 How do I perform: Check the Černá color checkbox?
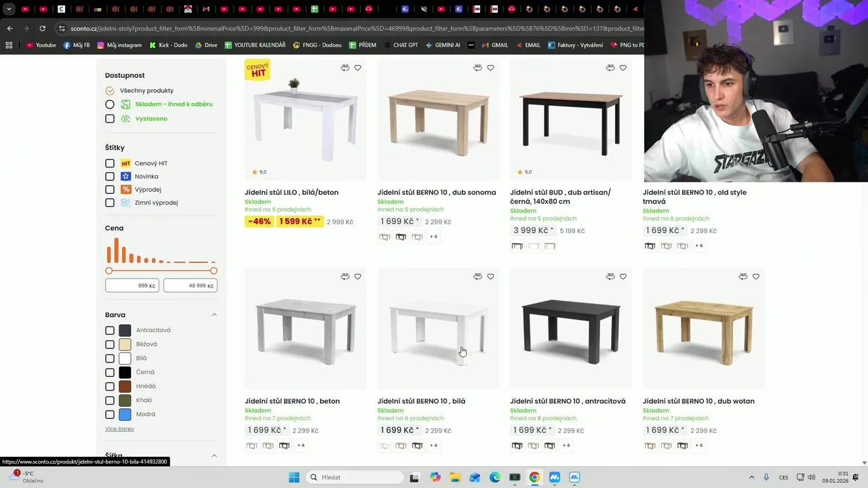[110, 372]
